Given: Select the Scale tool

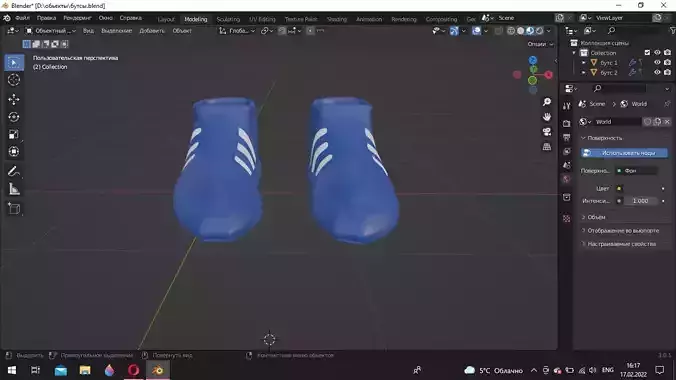Looking at the screenshot, I should (14, 134).
